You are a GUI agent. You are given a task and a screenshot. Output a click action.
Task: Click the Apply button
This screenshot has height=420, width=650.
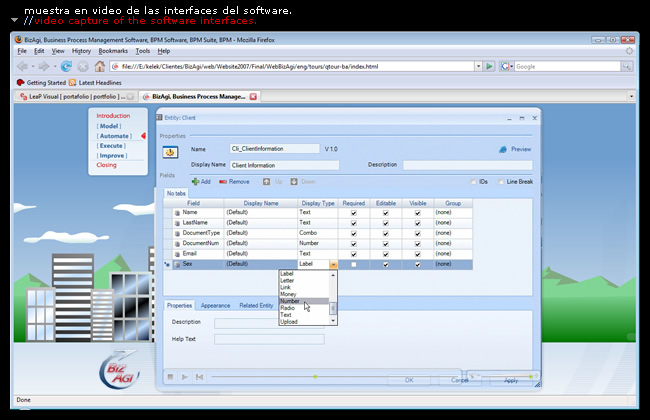click(x=511, y=380)
